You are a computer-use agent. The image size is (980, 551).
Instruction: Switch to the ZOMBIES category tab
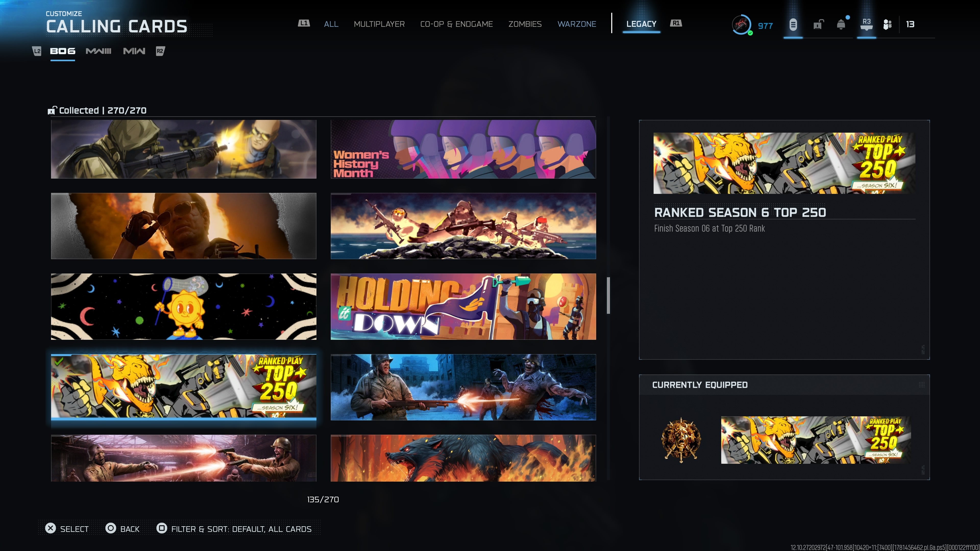tap(525, 24)
